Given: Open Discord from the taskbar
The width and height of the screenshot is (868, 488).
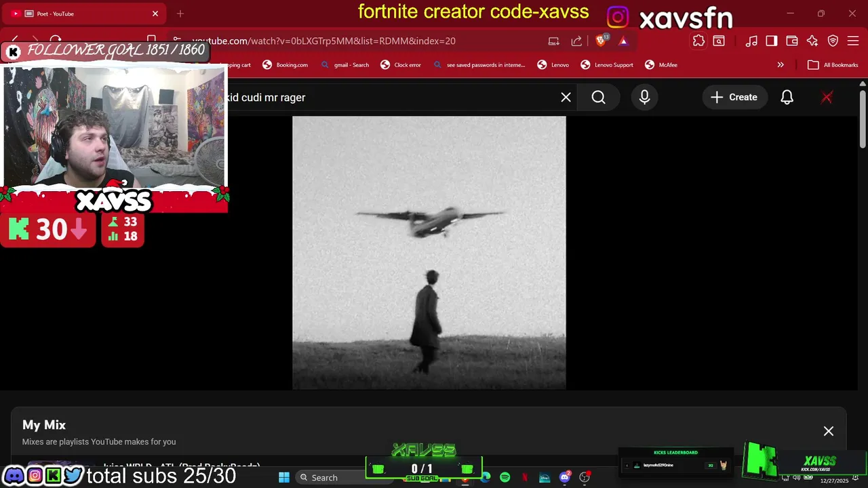Looking at the screenshot, I should click(564, 478).
